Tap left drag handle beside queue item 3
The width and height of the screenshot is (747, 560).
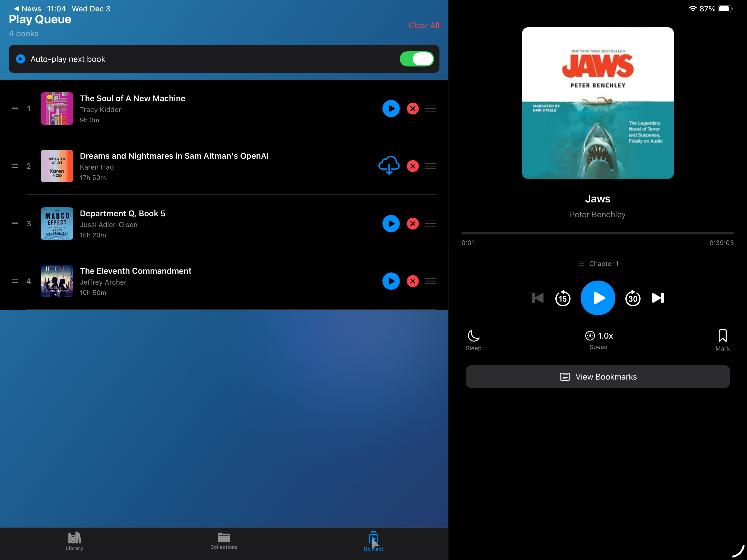coord(15,224)
